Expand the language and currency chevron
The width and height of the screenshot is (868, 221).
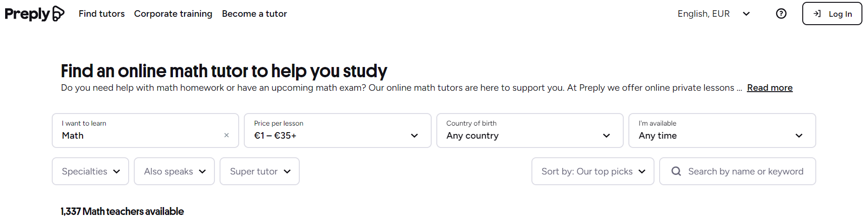[746, 13]
